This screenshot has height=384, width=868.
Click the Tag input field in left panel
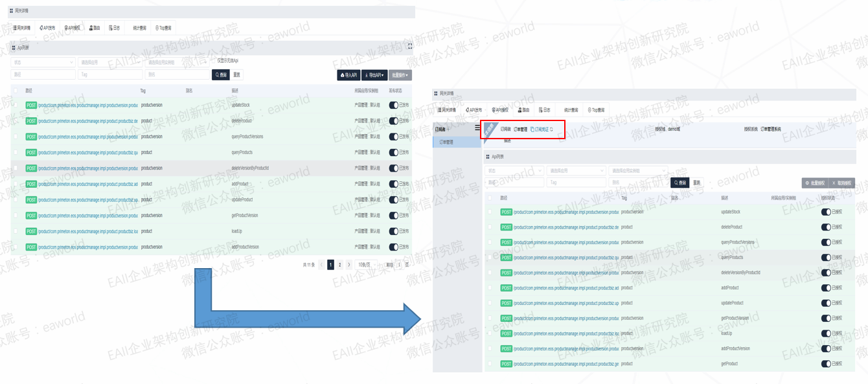point(109,75)
